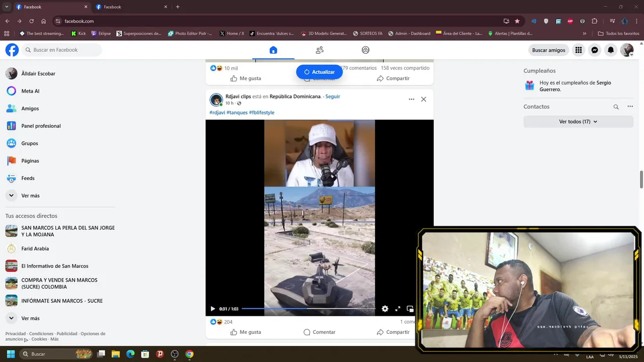Viewport: 644px width, 362px height.
Task: Open the Friends tab icon
Action: [x=319, y=50]
